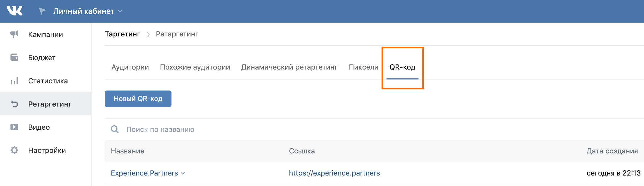
Task: Select the QR-код tab
Action: 402,67
